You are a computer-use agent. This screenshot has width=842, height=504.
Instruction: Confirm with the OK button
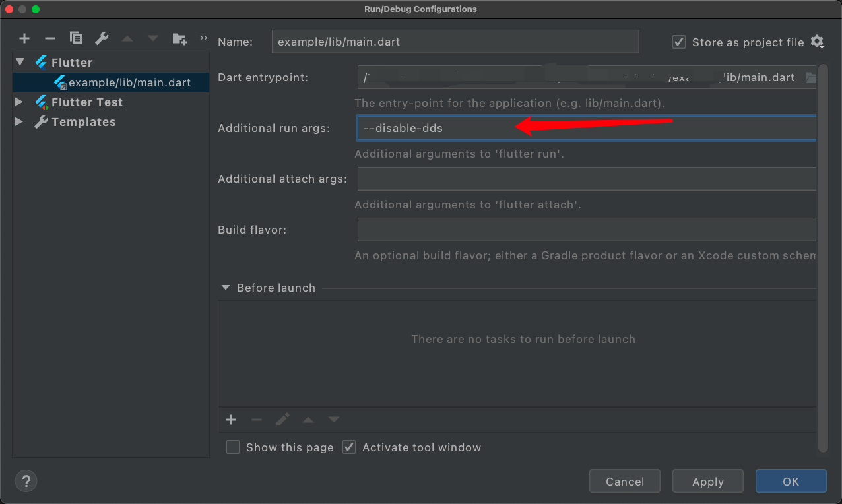[x=791, y=482]
